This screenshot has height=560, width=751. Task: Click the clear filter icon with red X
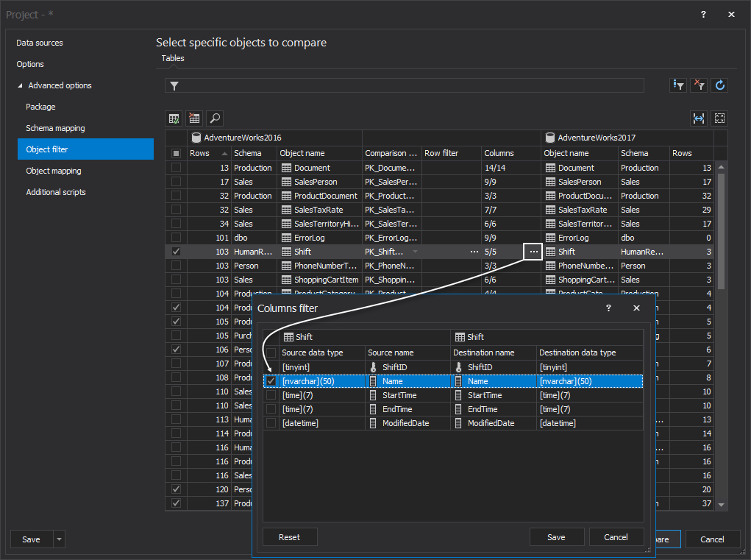pyautogui.click(x=700, y=85)
